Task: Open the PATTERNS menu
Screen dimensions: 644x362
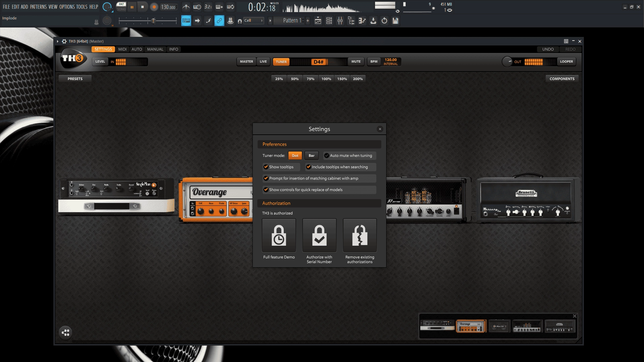Action: [38, 7]
